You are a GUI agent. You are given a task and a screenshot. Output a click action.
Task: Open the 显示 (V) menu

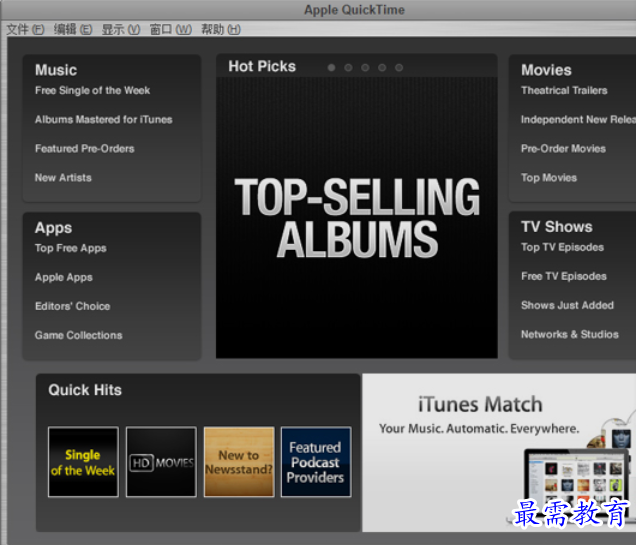121,30
